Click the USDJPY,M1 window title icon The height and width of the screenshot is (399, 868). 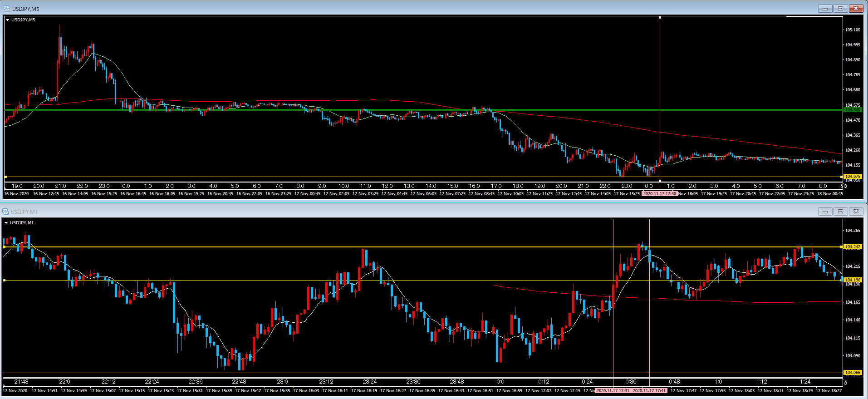tap(5, 212)
